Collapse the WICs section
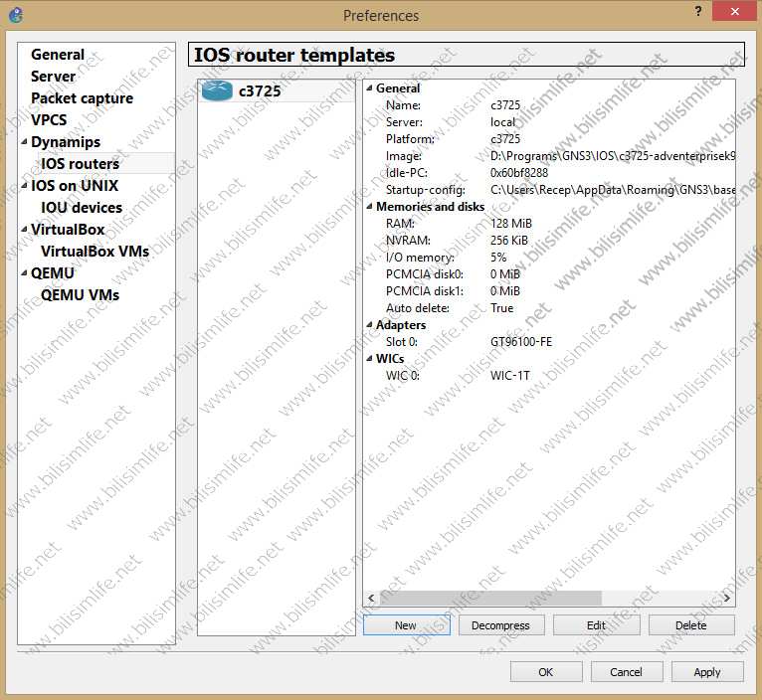The image size is (762, 700). pos(369,359)
